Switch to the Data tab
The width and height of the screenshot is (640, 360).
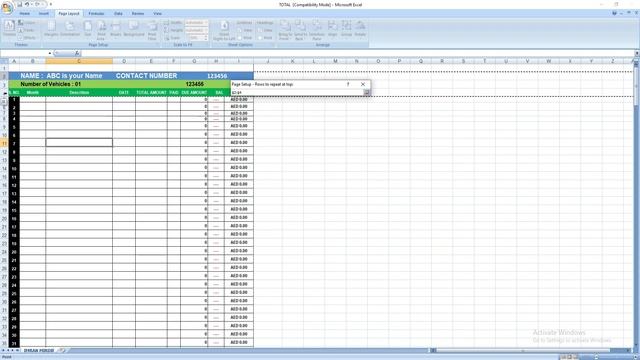point(118,13)
